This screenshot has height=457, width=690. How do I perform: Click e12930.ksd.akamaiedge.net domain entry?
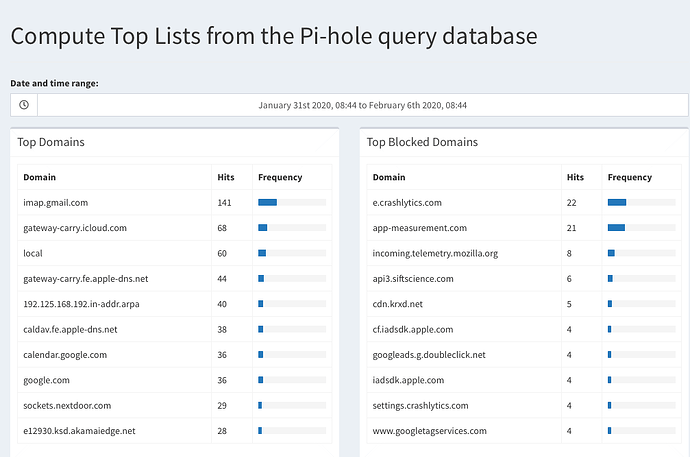79,431
